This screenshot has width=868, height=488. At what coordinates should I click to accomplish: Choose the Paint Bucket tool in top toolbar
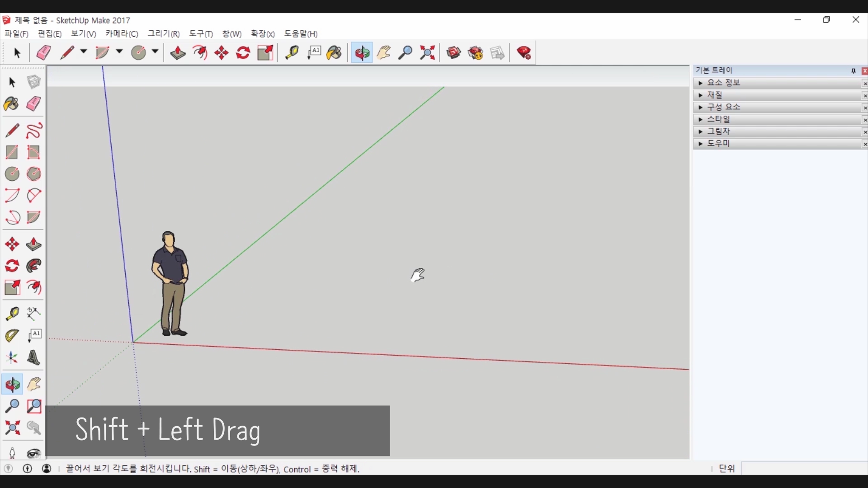point(335,53)
